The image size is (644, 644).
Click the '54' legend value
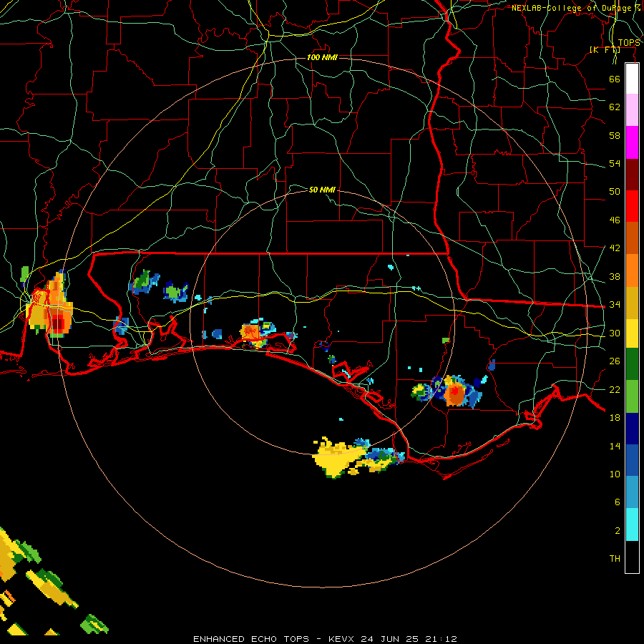[x=615, y=163]
